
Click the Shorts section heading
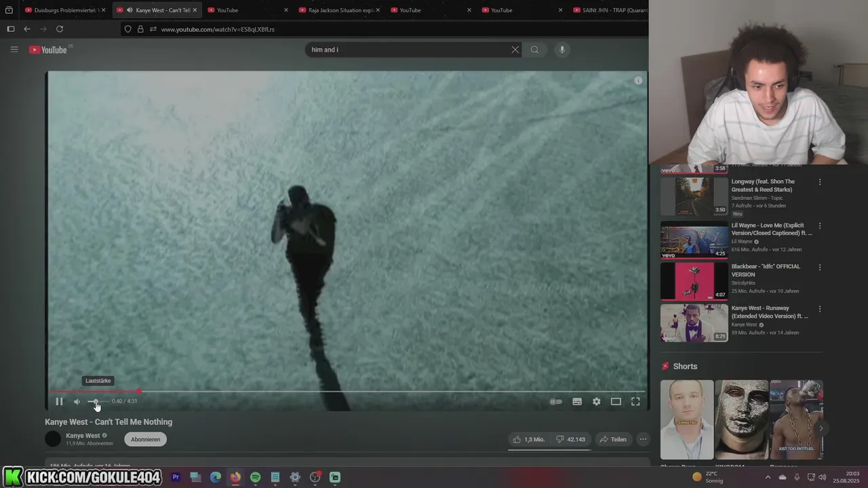coord(685,366)
